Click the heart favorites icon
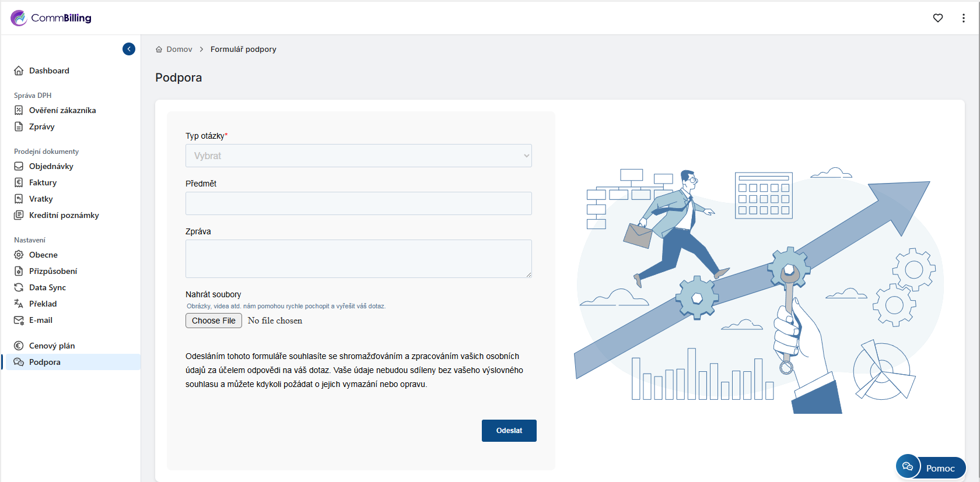 coord(938,18)
